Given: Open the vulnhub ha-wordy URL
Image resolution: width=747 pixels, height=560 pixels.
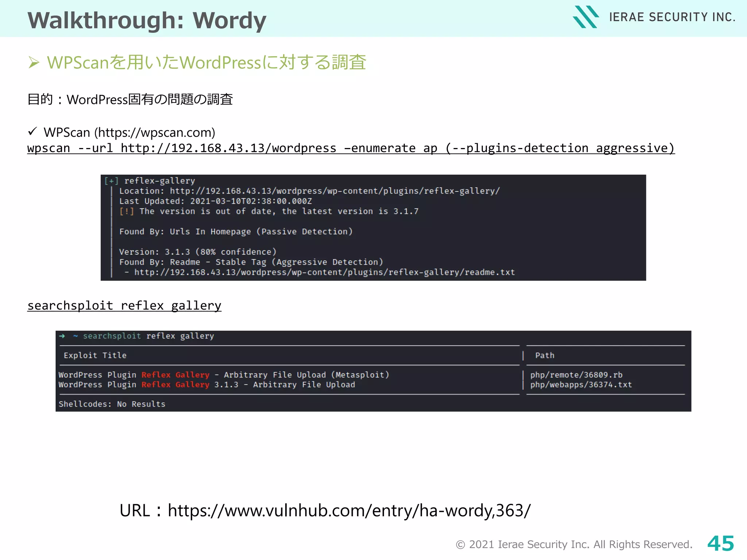Looking at the screenshot, I should [349, 510].
